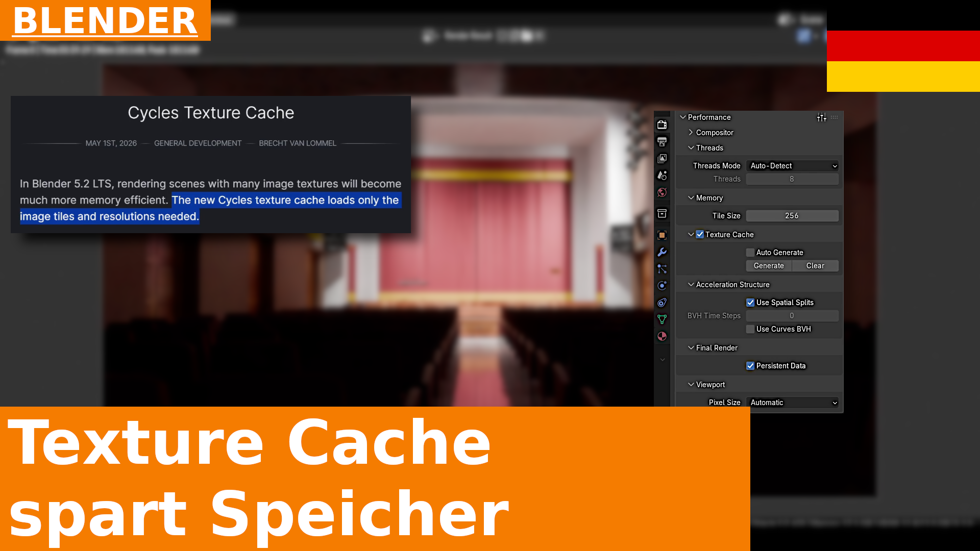Open the Object Constraints properties tab
The image size is (980, 551).
[x=662, y=303]
